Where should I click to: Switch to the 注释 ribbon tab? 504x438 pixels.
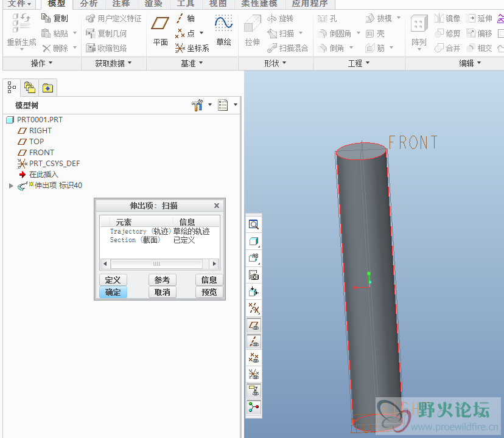pyautogui.click(x=121, y=4)
